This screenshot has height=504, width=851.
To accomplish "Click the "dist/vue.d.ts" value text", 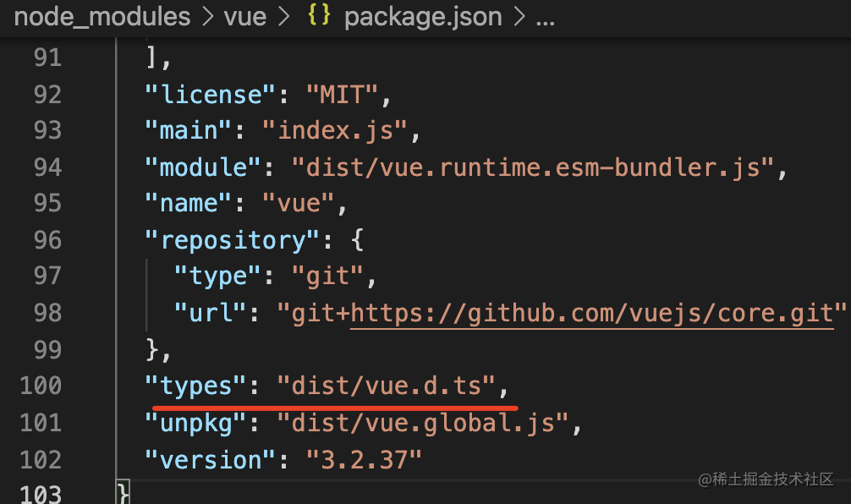I will coord(386,386).
